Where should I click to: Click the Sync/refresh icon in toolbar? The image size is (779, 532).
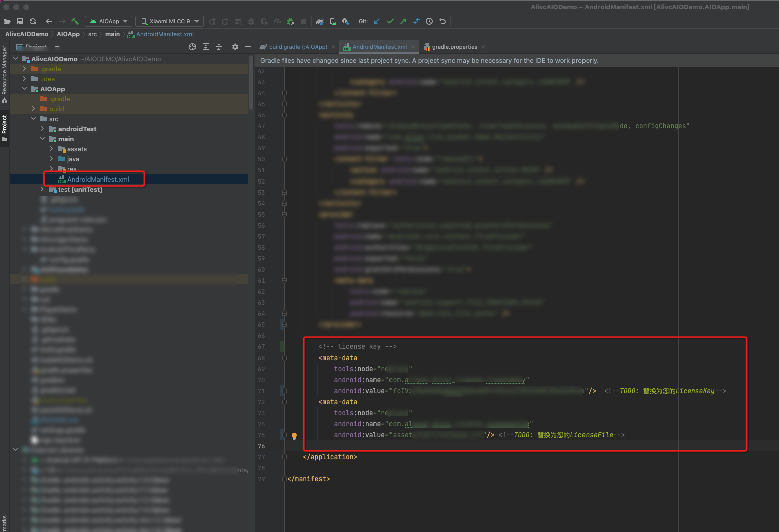click(33, 21)
